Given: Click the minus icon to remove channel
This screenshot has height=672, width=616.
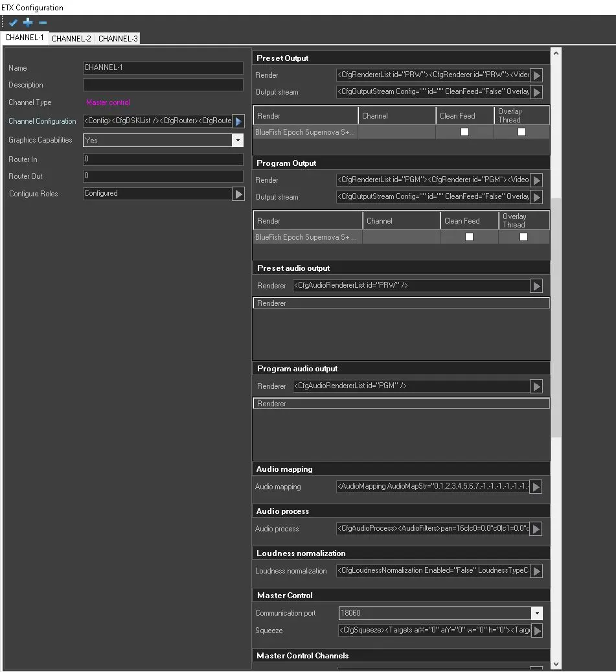Looking at the screenshot, I should click(43, 23).
